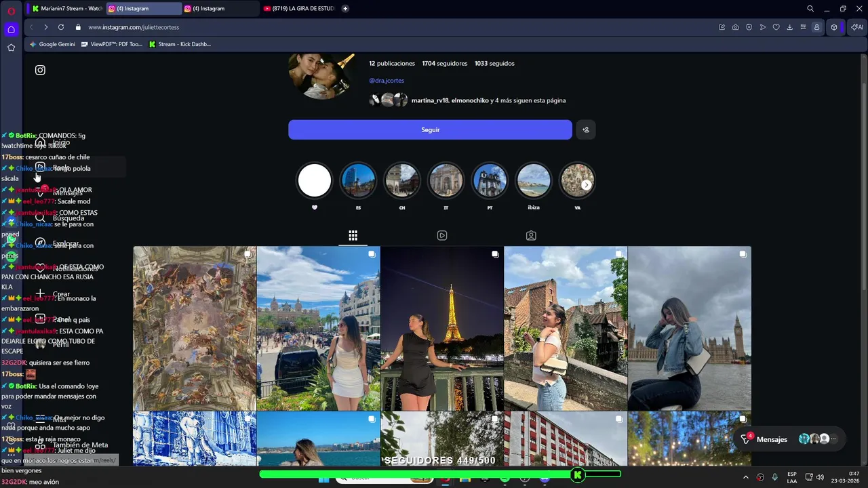Open the heart story highlight
Image resolution: width=868 pixels, height=488 pixels.
click(x=315, y=181)
